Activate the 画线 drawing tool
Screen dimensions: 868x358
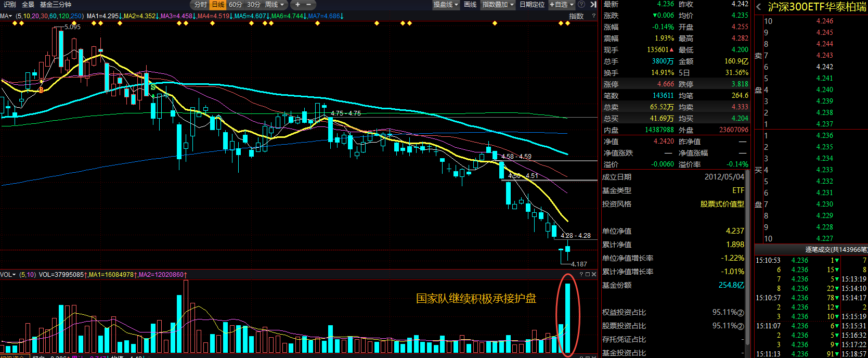[x=470, y=4]
